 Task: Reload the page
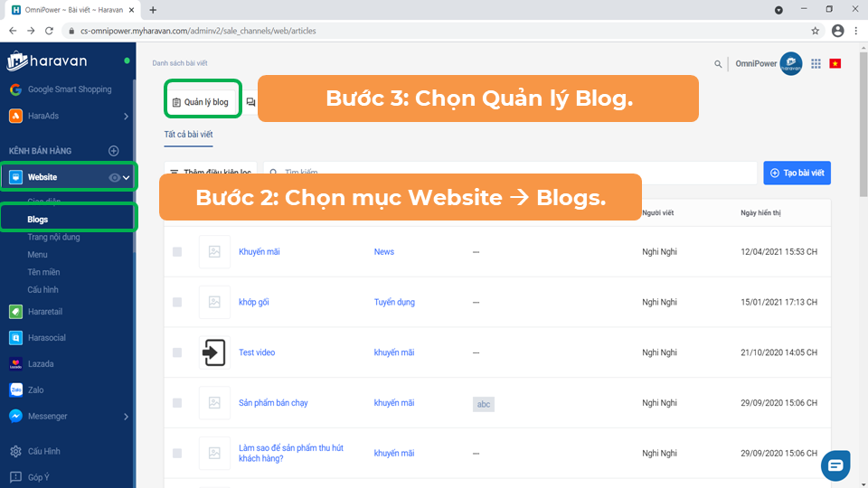coord(49,31)
